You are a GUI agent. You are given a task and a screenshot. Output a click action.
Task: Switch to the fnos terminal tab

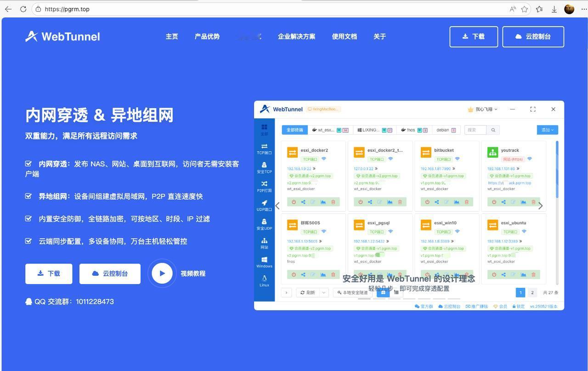point(414,130)
